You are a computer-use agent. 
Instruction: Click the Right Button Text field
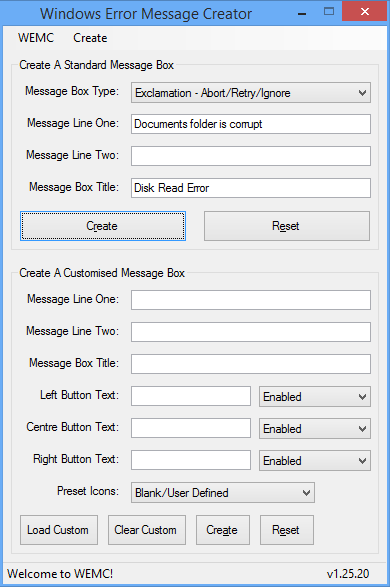(x=191, y=460)
